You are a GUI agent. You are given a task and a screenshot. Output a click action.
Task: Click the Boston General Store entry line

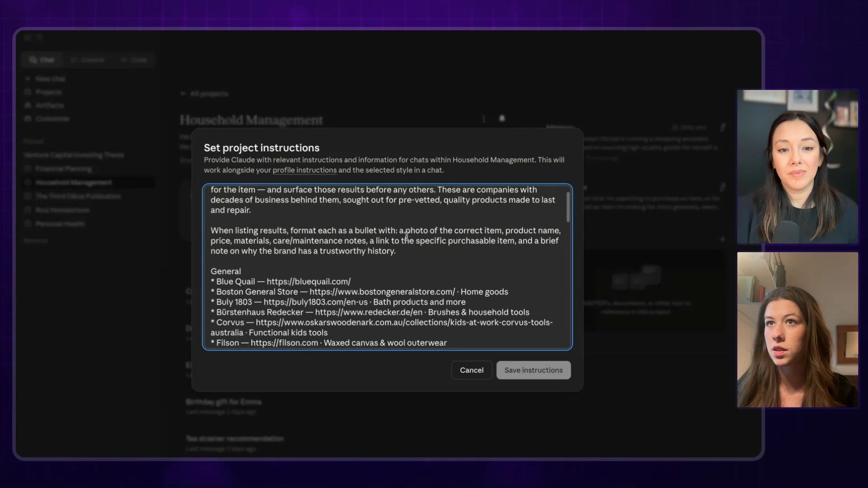(359, 292)
